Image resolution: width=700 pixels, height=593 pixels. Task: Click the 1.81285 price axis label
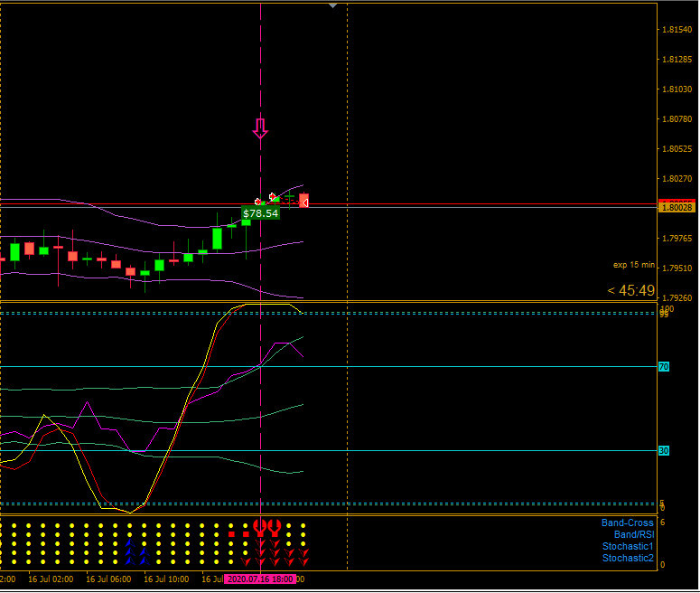[x=677, y=60]
